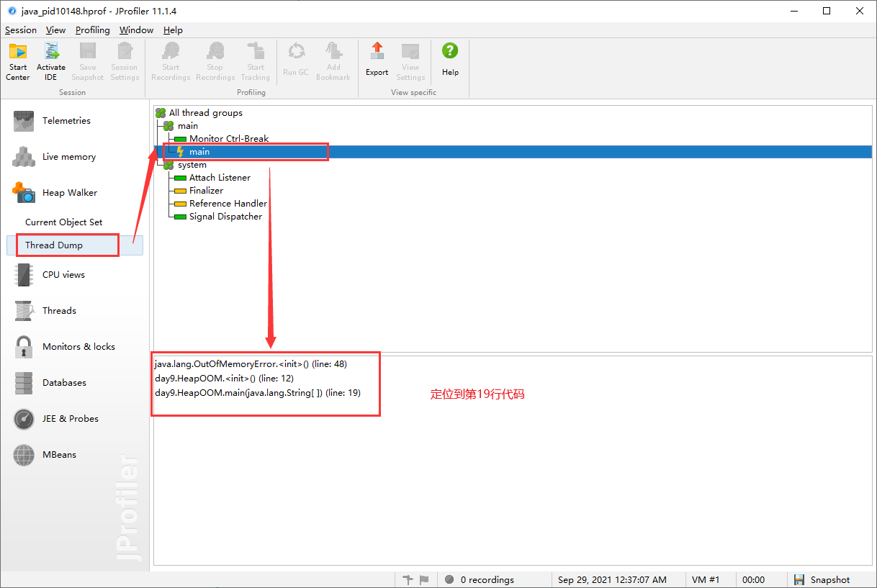The height and width of the screenshot is (588, 877).
Task: Click the VM #1 status bar entry
Action: (706, 579)
